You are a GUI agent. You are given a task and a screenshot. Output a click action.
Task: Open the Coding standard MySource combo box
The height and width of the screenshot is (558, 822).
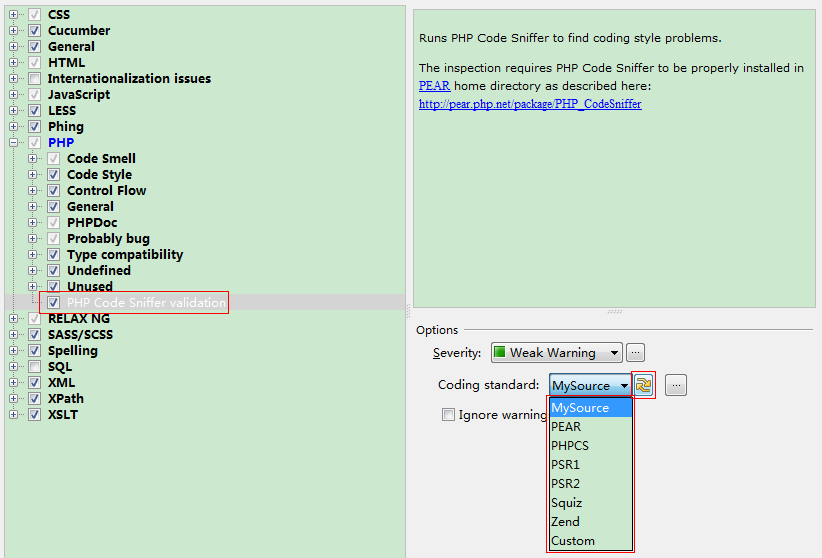590,385
